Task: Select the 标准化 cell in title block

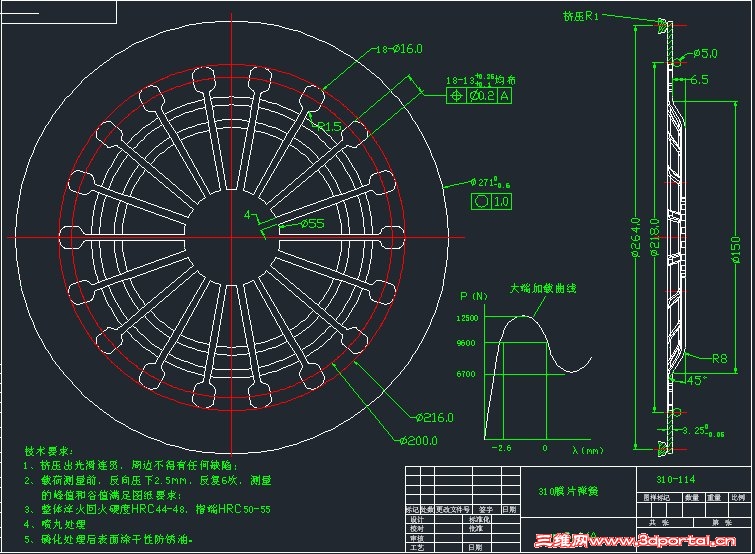Action: 479,520
